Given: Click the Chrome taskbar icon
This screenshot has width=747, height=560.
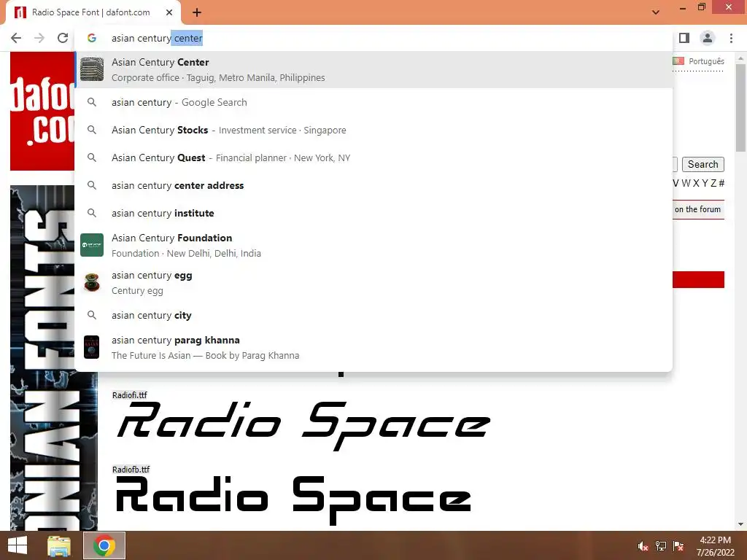Looking at the screenshot, I should (104, 545).
